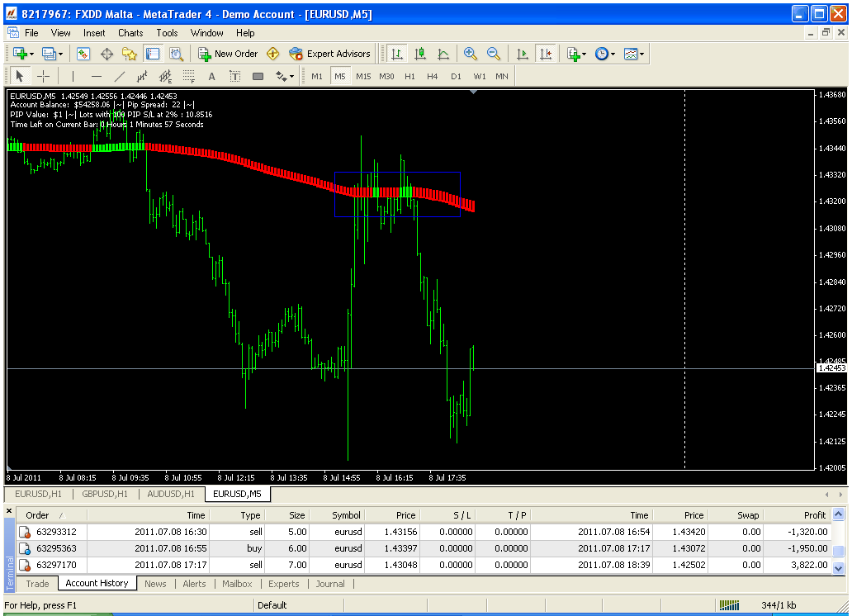Open the Periodicity clock dropdown
Screen dimensions: 852x616
tap(604, 54)
